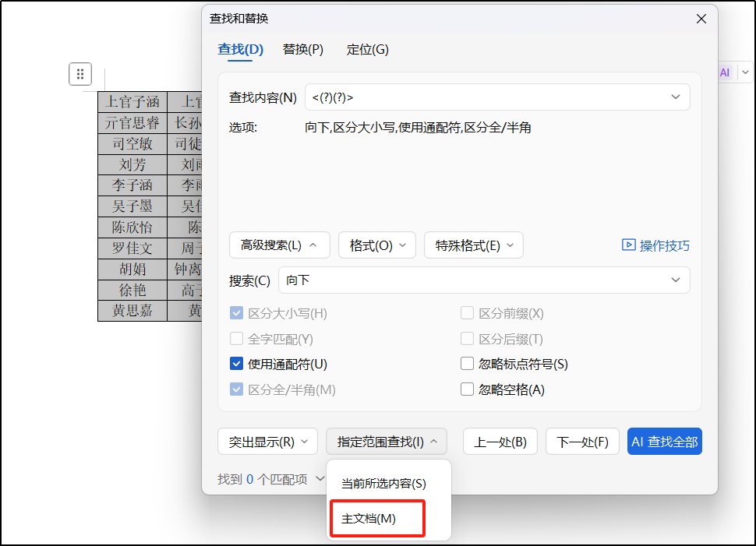
Task: Collapse the 高级搜索 section
Action: point(279,245)
